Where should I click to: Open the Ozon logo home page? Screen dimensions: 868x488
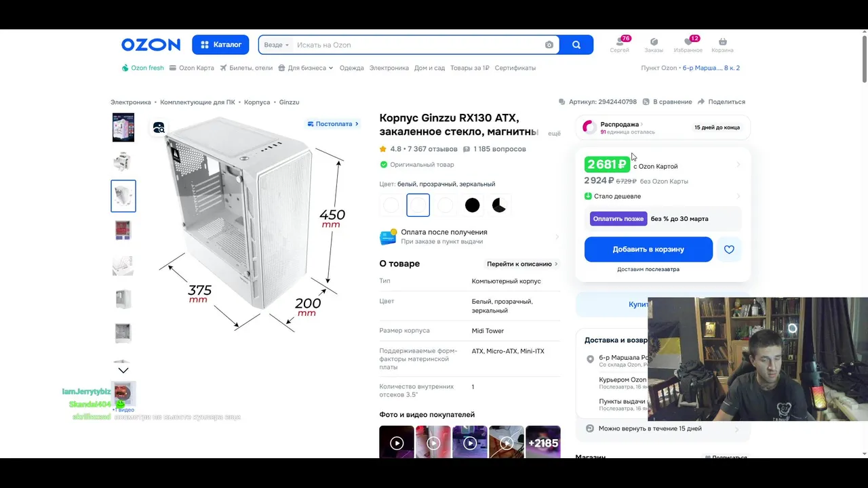(x=151, y=45)
